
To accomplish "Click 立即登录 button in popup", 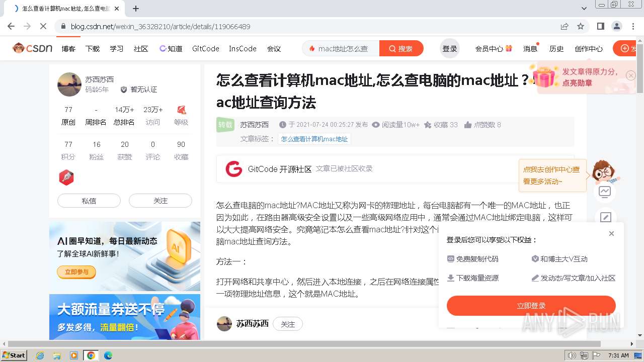I will [x=531, y=306].
